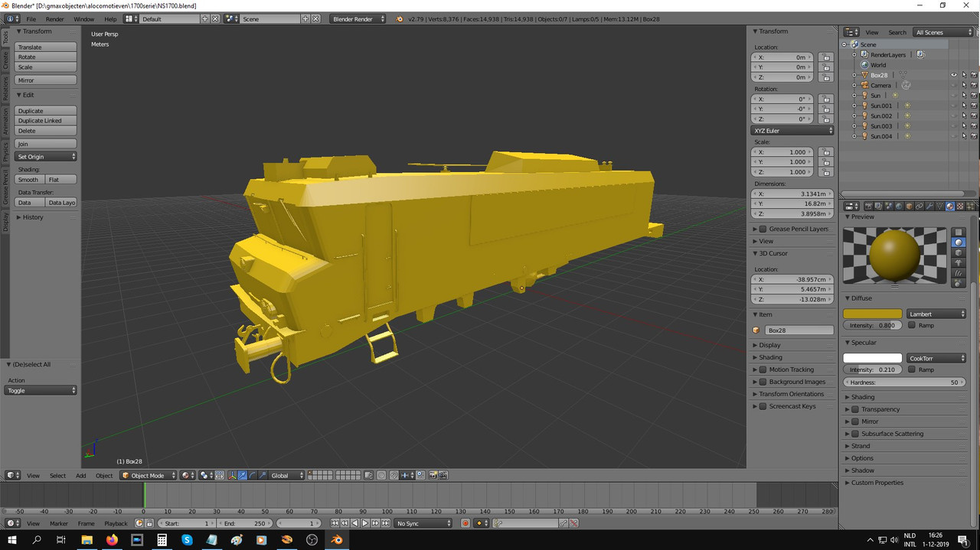Open the Window menu

point(83,18)
